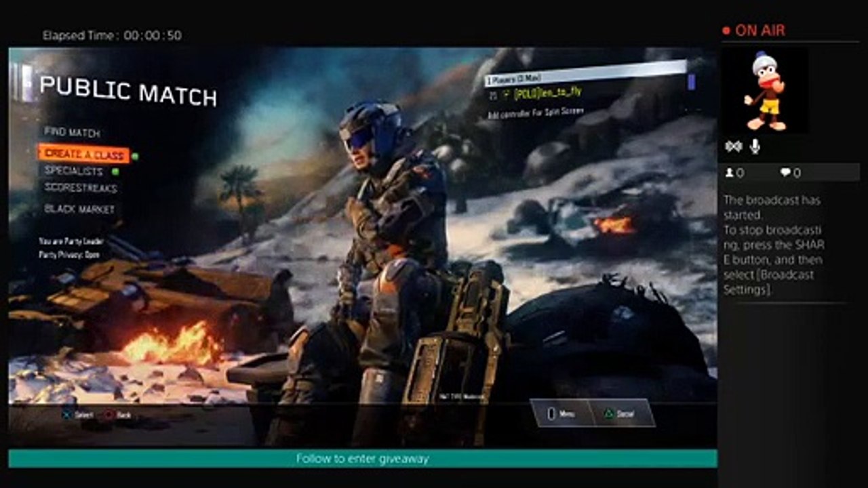The height and width of the screenshot is (488, 868).
Task: Click the triangle icon in the Social button
Action: (608, 413)
